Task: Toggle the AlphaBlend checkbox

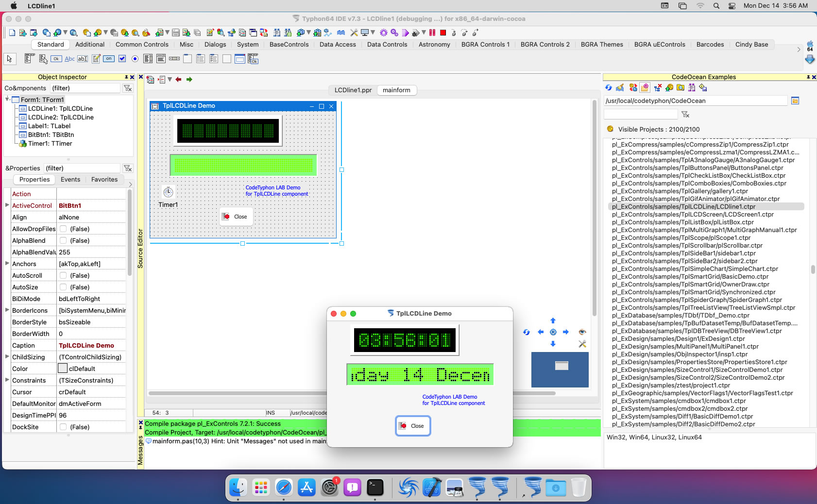Action: click(x=63, y=240)
